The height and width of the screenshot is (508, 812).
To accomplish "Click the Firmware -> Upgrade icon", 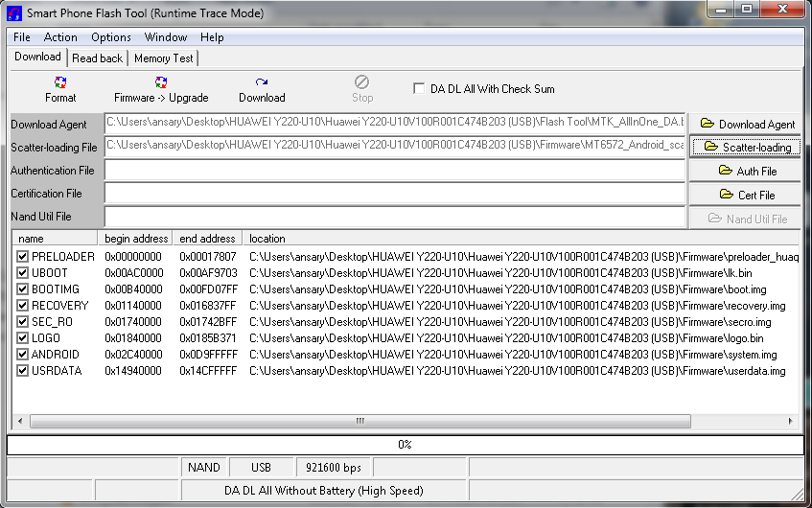I will coord(160,82).
